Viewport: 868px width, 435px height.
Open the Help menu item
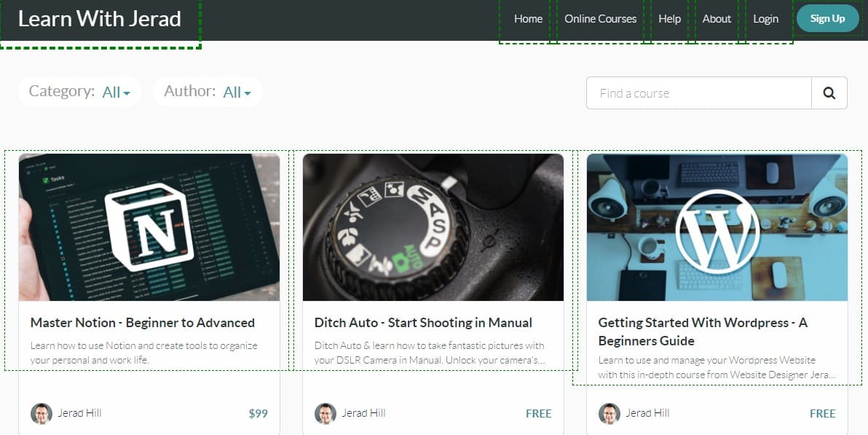tap(669, 19)
